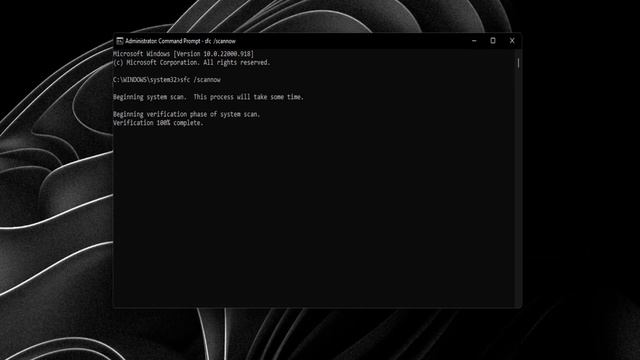
Task: Click the command line "C:\WINDOWS\system32>sfc /scannow"
Action: (167, 80)
